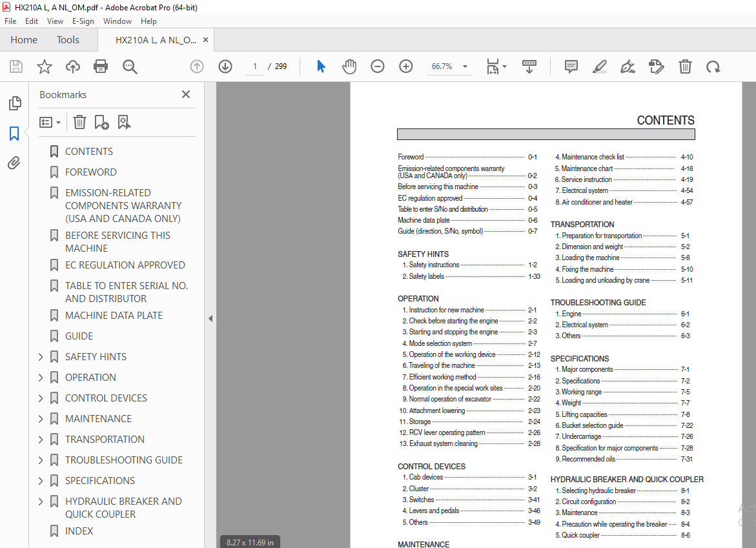
Task: Click the Save file icon
Action: click(16, 66)
